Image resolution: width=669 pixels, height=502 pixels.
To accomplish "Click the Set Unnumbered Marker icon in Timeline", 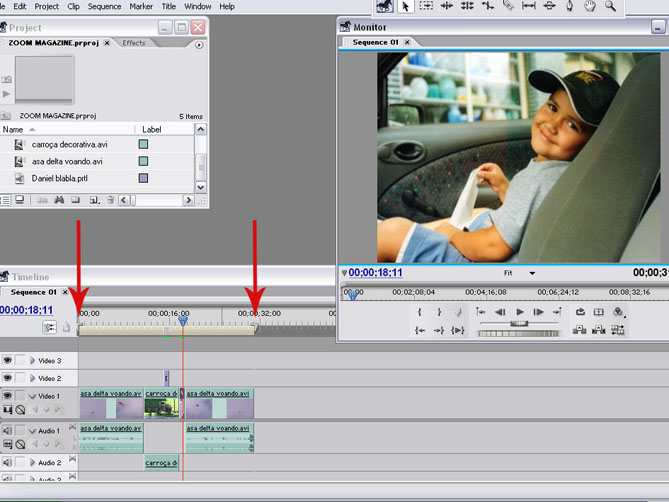I will (67, 327).
